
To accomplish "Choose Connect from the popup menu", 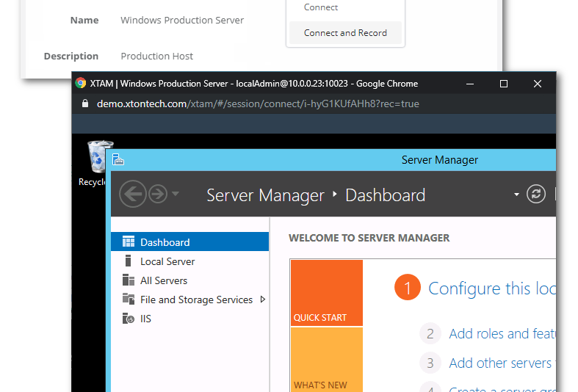I will [x=321, y=7].
